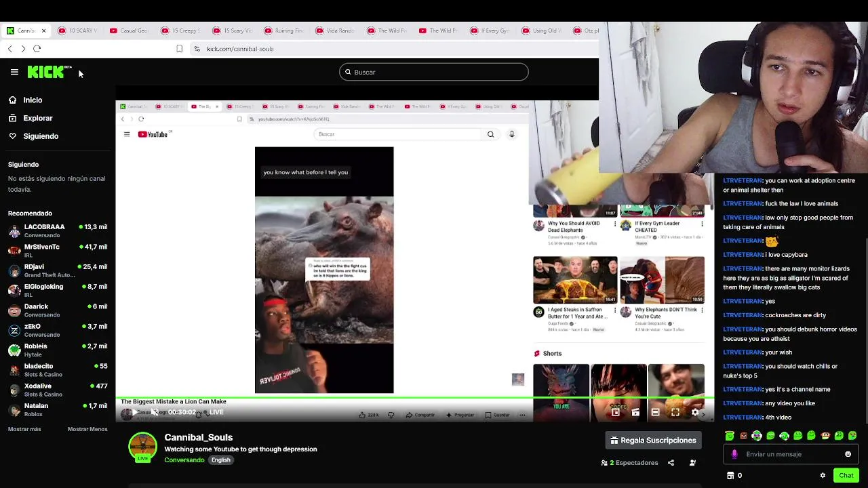Open recommended channel bladecito

pos(58,370)
